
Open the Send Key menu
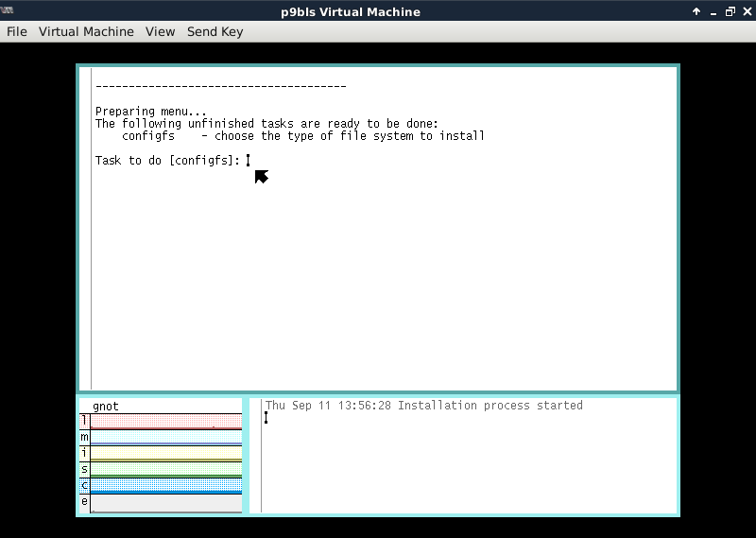[215, 31]
